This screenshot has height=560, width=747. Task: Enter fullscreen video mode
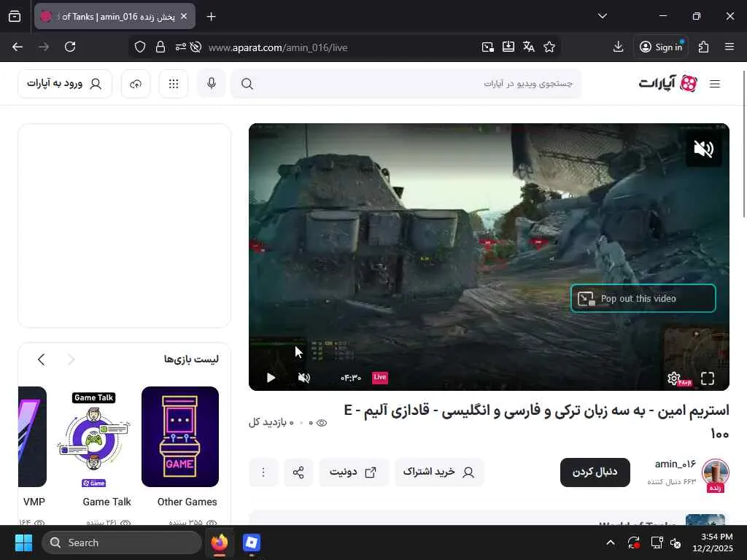[x=708, y=378]
